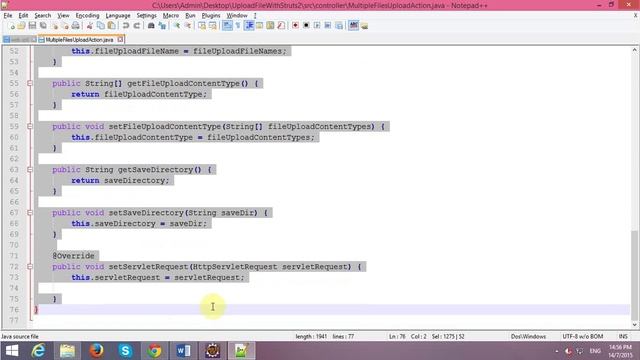Save the recorded macro toolbar icon

339,26
